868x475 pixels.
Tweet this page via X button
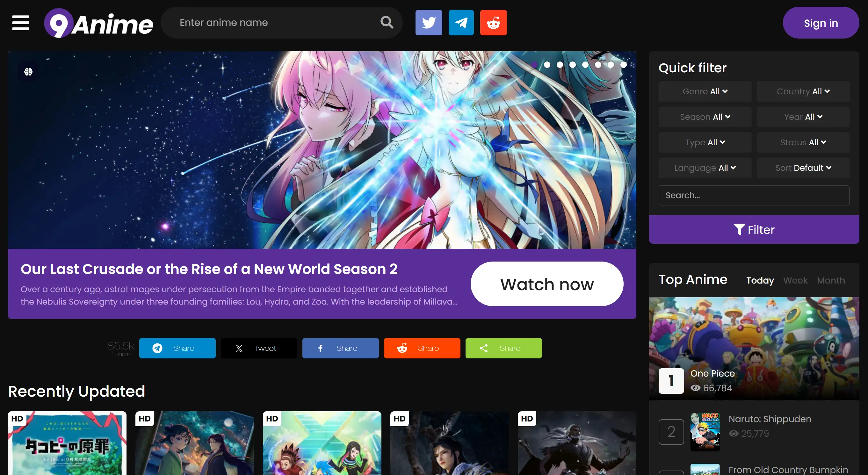(x=259, y=348)
